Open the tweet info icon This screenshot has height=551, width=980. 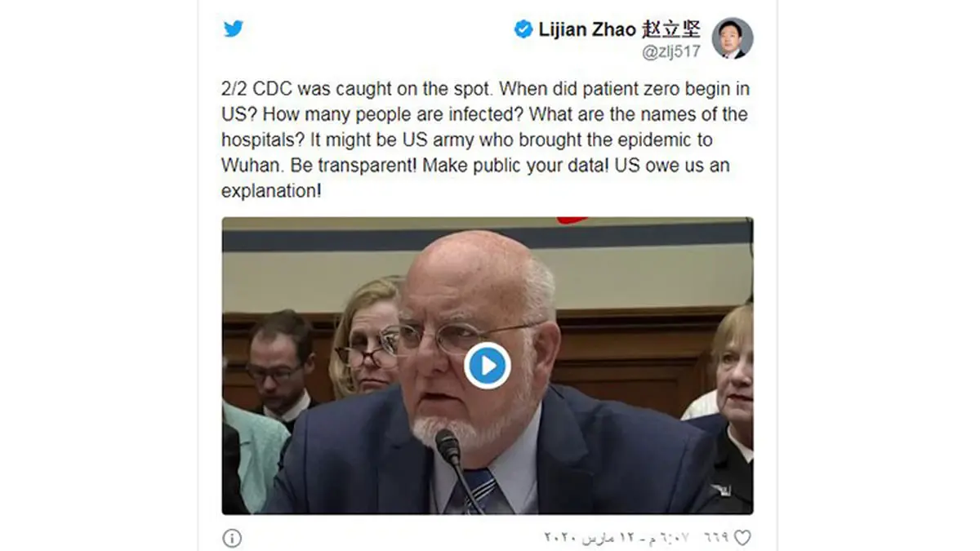[232, 538]
